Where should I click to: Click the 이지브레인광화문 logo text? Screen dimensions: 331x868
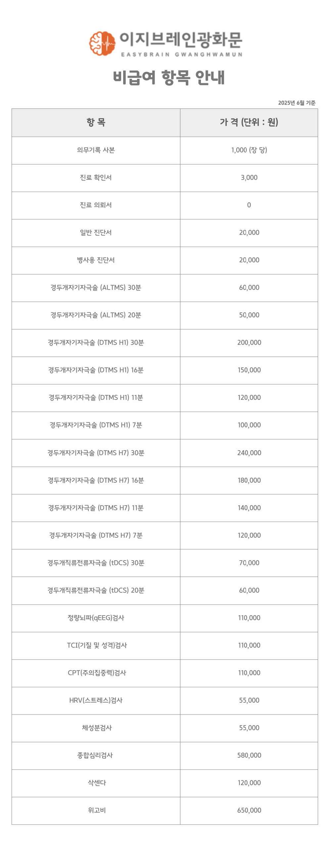181,40
